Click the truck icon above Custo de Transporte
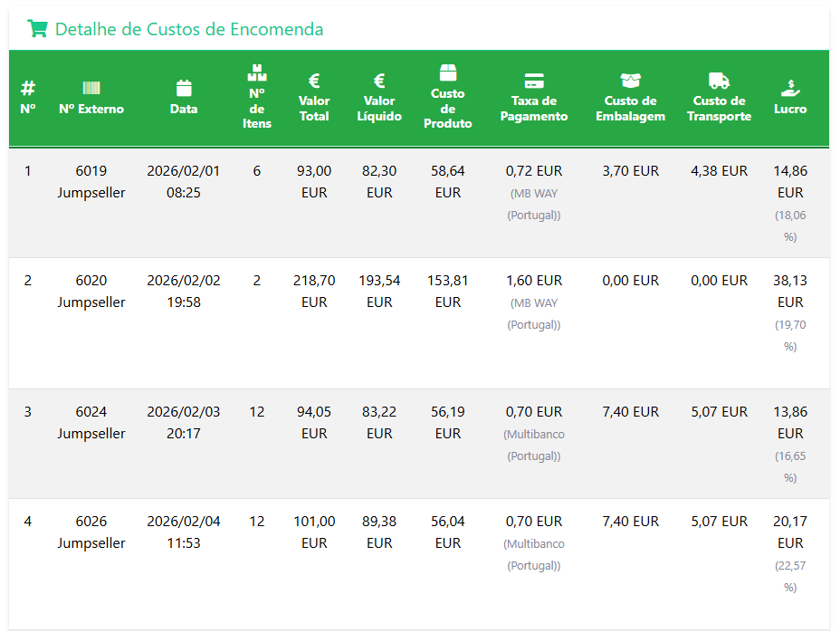840x633 pixels. (719, 81)
